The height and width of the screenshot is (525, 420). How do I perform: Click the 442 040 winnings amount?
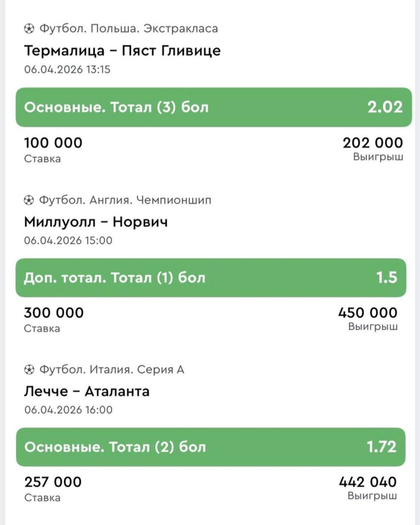click(367, 482)
